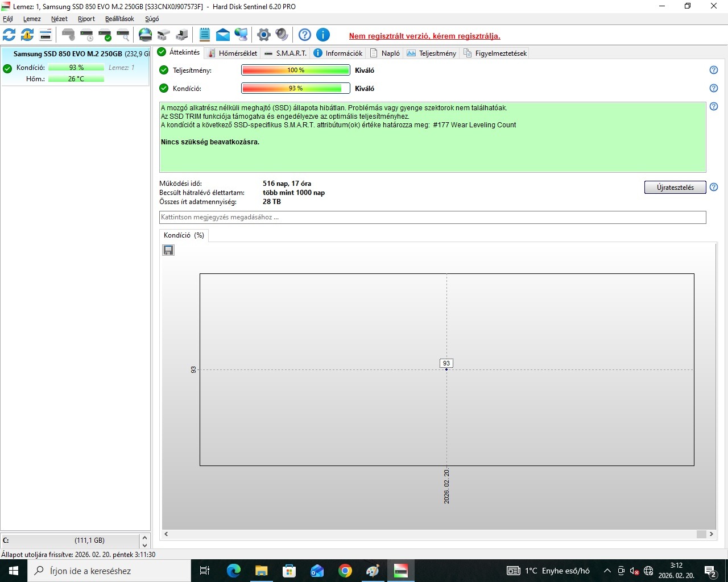The height and width of the screenshot is (582, 728).
Task: Click graph scrollbar right arrow
Action: [711, 534]
